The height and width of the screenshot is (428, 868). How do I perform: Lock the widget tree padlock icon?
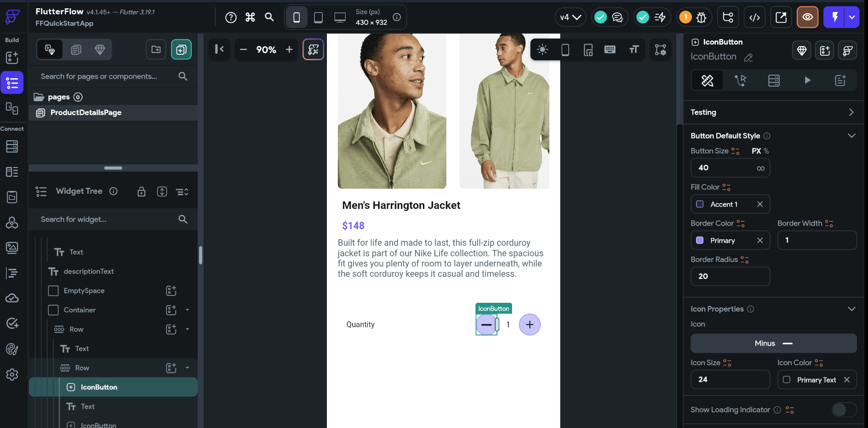(x=142, y=191)
